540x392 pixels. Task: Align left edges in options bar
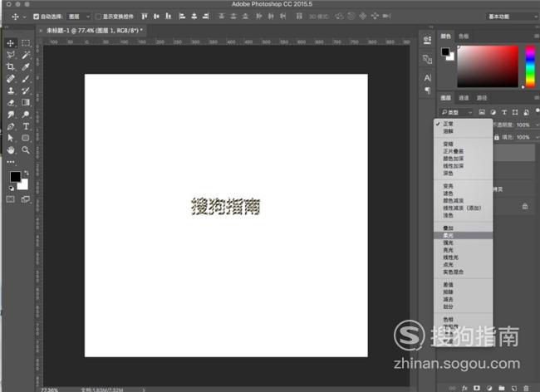pos(182,16)
